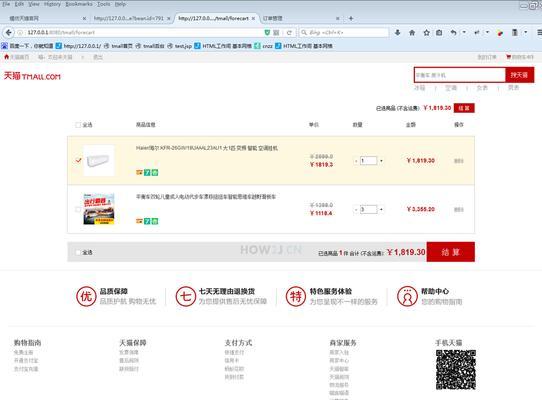Delete the Haier air conditioner row
The width and height of the screenshot is (542, 400).
coord(458,161)
